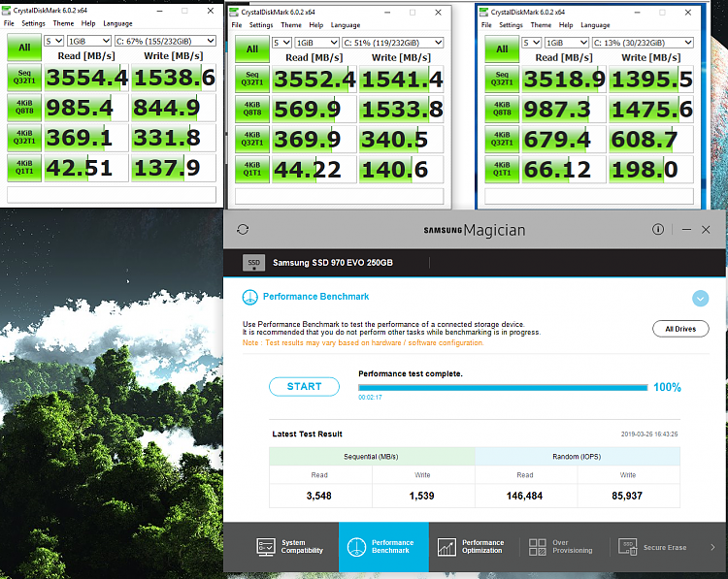Run 4KiB Q32T1 test in left window
The width and height of the screenshot is (728, 579).
coord(24,138)
